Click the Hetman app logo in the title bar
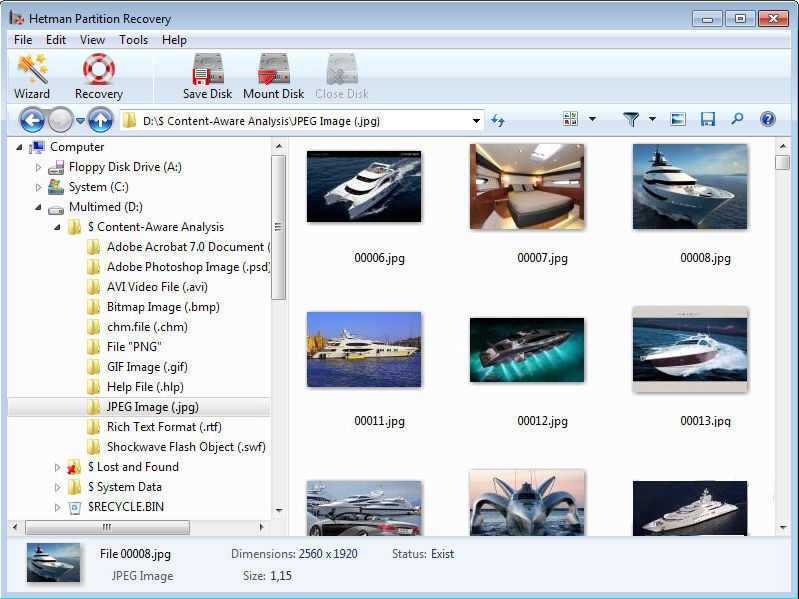Viewport: 799px width, 599px height. pos(17,18)
